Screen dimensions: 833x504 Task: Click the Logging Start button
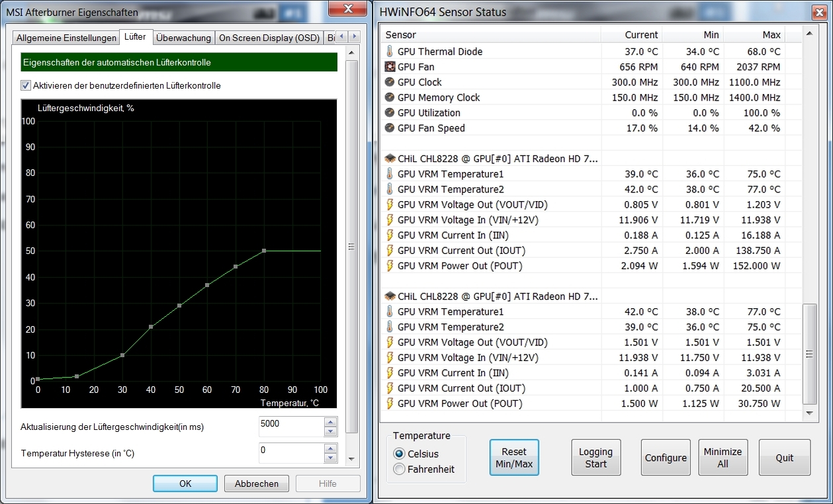pos(596,458)
